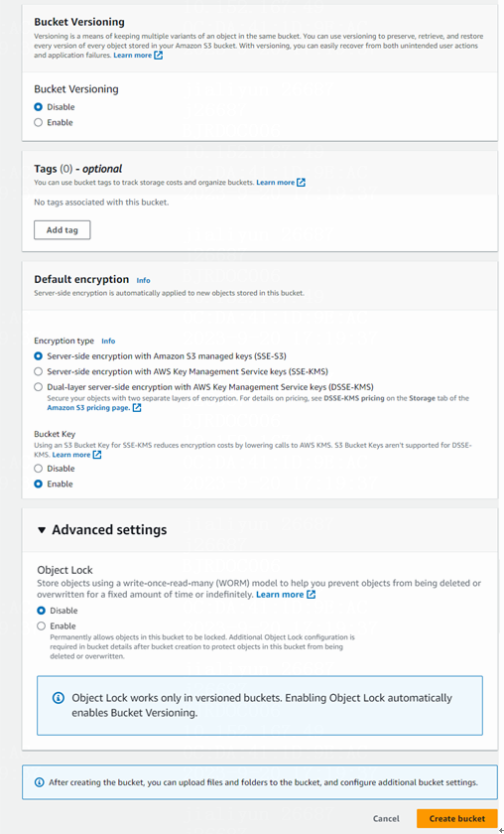Open Amazon S3 pricing page link
The width and height of the screenshot is (504, 834).
point(88,408)
